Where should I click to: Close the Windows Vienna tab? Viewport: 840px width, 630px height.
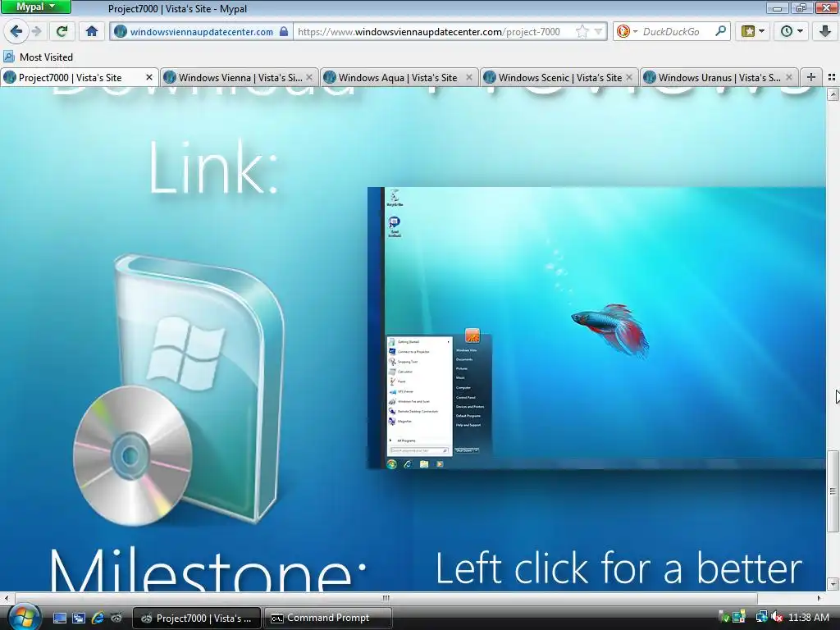pyautogui.click(x=309, y=78)
